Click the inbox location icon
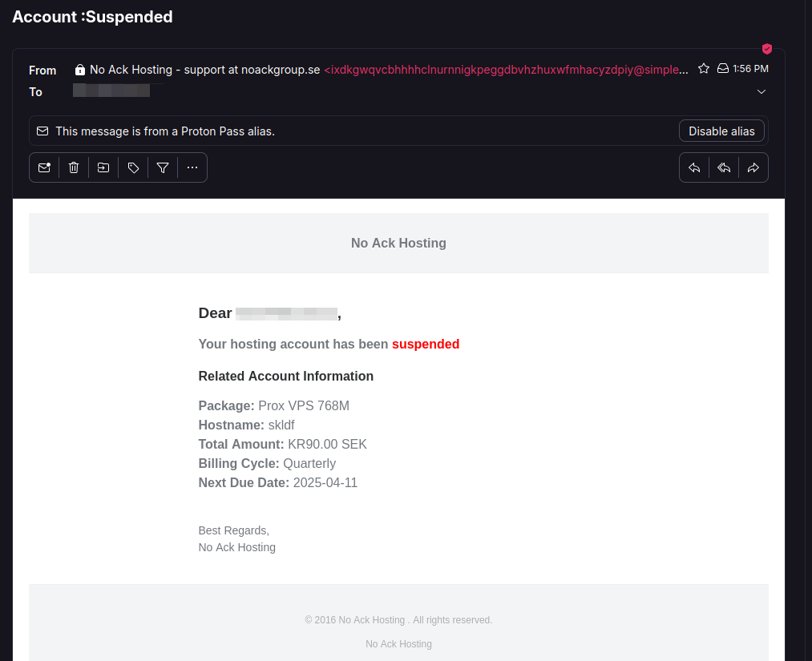The height and width of the screenshot is (661, 812). (723, 68)
